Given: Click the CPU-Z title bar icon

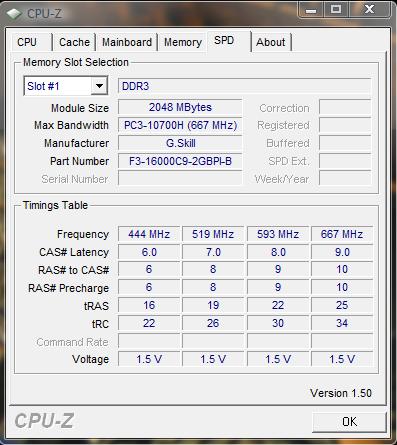Looking at the screenshot, I should pos(14,14).
